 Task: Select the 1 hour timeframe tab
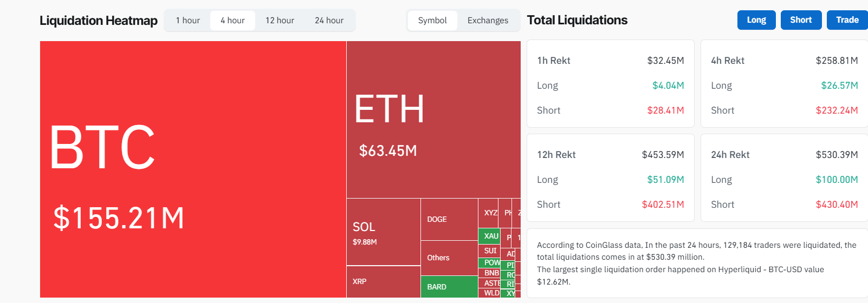187,21
